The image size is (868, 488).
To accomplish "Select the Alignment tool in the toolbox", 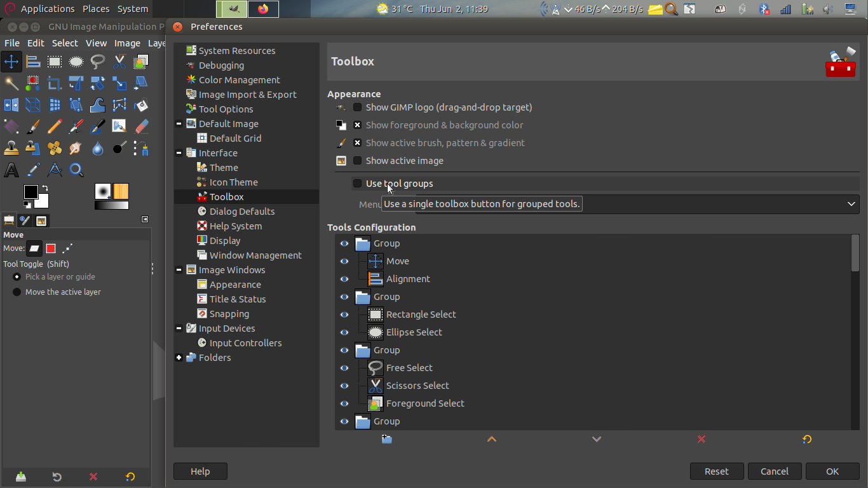I will coord(33,62).
